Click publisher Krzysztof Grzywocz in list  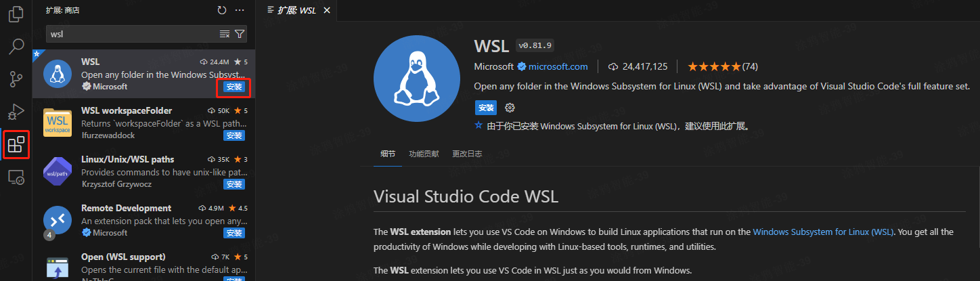tap(118, 184)
